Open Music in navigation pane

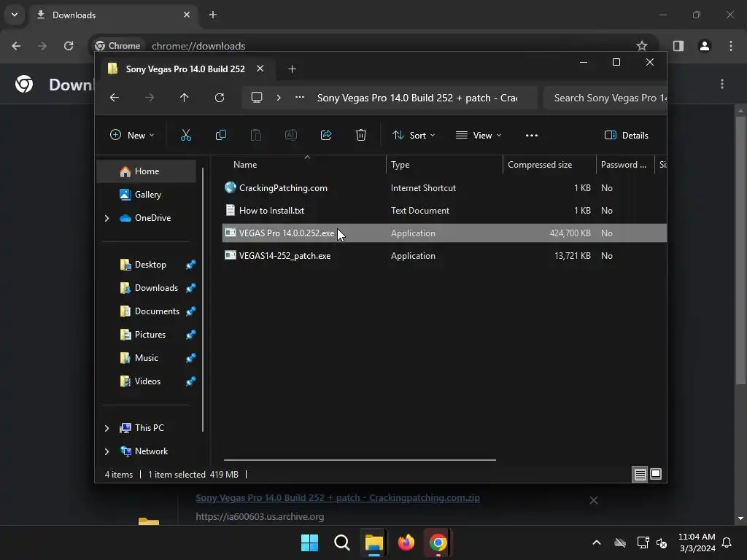(x=146, y=358)
